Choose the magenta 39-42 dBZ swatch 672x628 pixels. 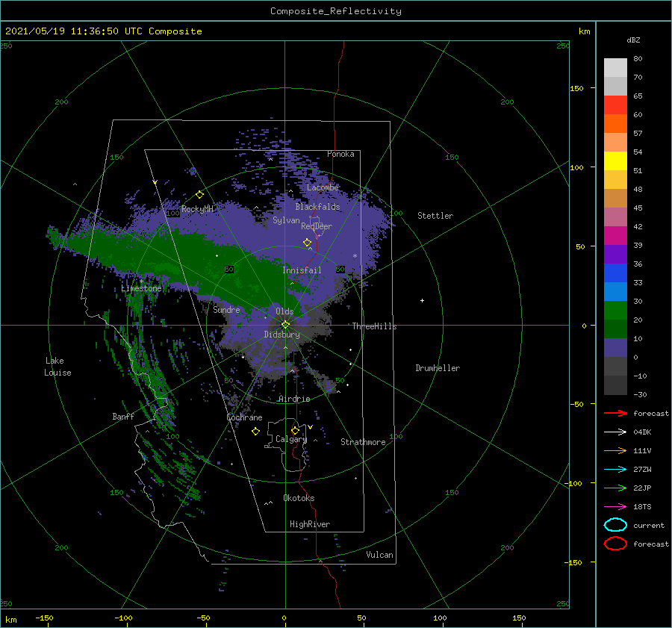(615, 235)
